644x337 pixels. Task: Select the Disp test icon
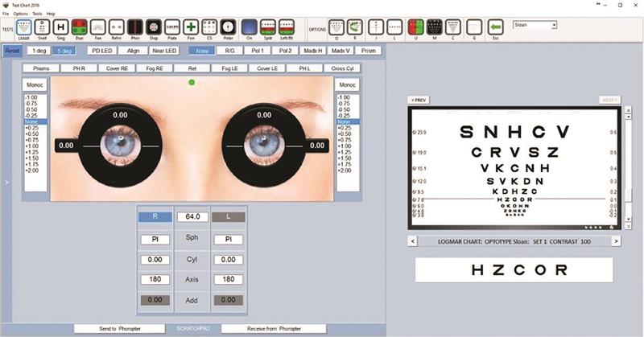pyautogui.click(x=154, y=27)
